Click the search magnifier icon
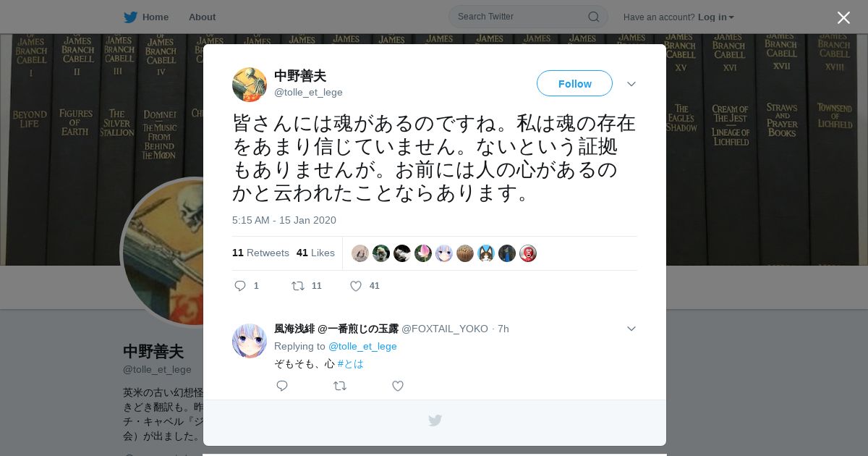Image resolution: width=868 pixels, height=456 pixels. (x=593, y=17)
